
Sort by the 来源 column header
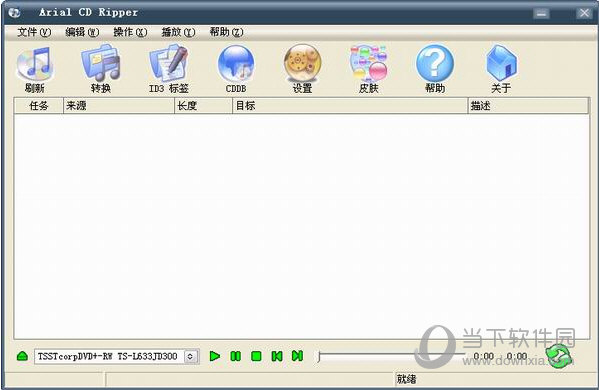point(118,106)
